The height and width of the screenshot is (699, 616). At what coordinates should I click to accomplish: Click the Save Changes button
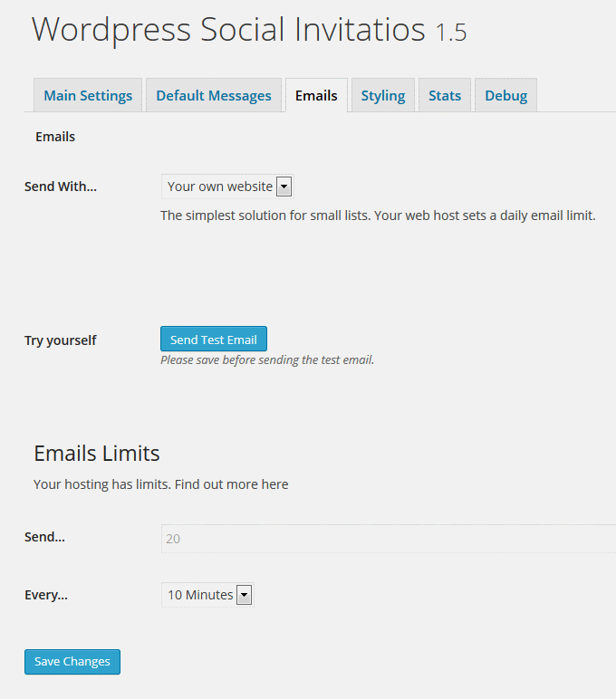(72, 662)
